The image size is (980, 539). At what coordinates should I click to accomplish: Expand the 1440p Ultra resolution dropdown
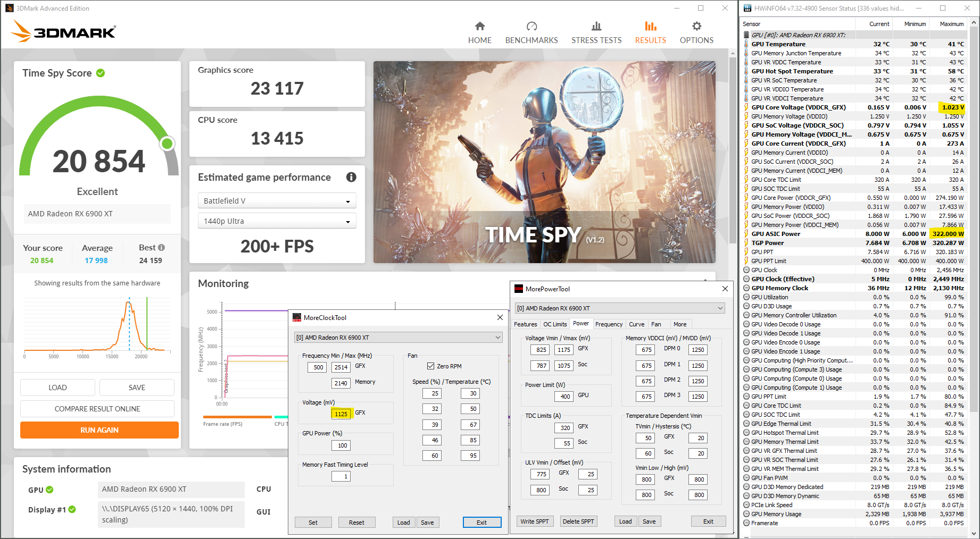277,221
